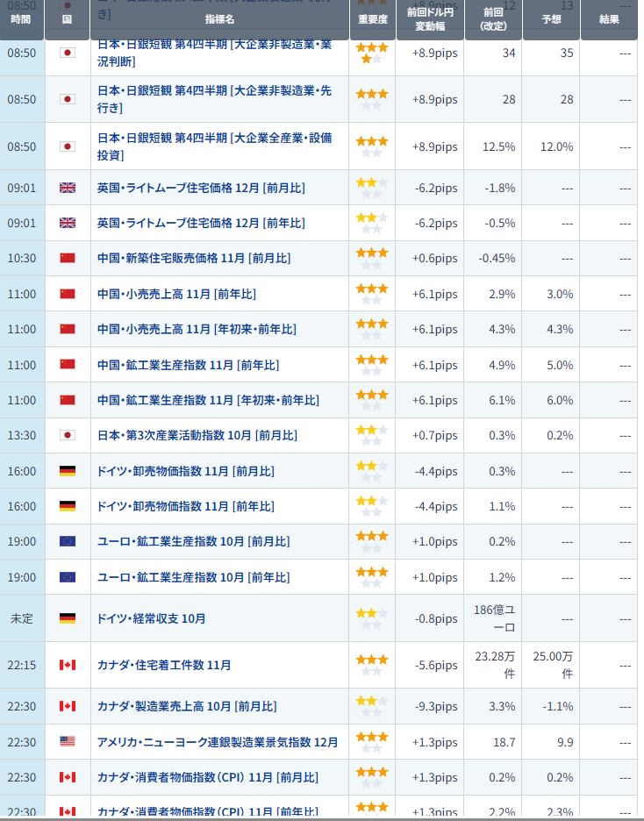Click the 予想 value 25.00万件 for カナダ住宅着工
Viewport: 644px width, 821px height.
click(x=555, y=665)
